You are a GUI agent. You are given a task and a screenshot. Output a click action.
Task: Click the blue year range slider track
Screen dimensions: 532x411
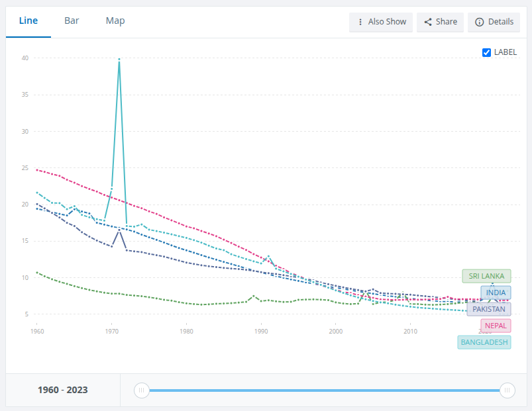(325, 390)
